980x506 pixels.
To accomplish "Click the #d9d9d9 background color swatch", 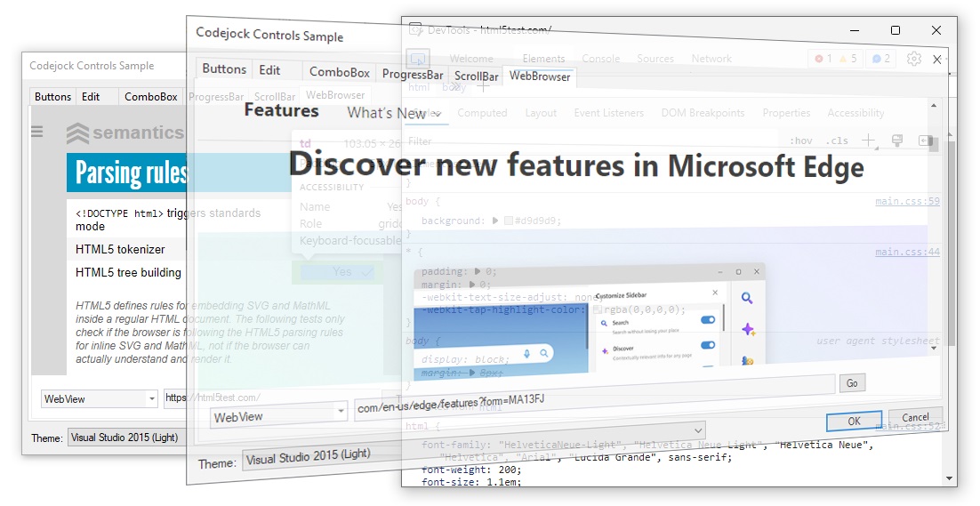I will click(x=508, y=221).
